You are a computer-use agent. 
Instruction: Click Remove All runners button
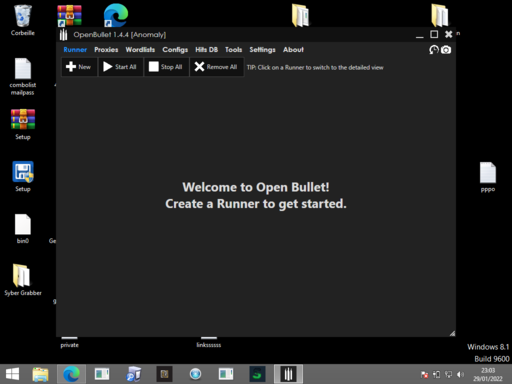click(217, 67)
